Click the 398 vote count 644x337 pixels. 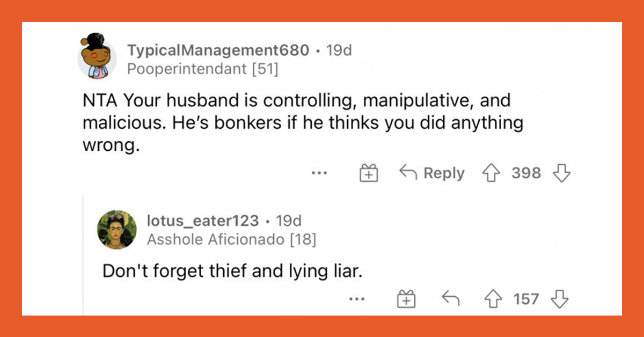[526, 173]
